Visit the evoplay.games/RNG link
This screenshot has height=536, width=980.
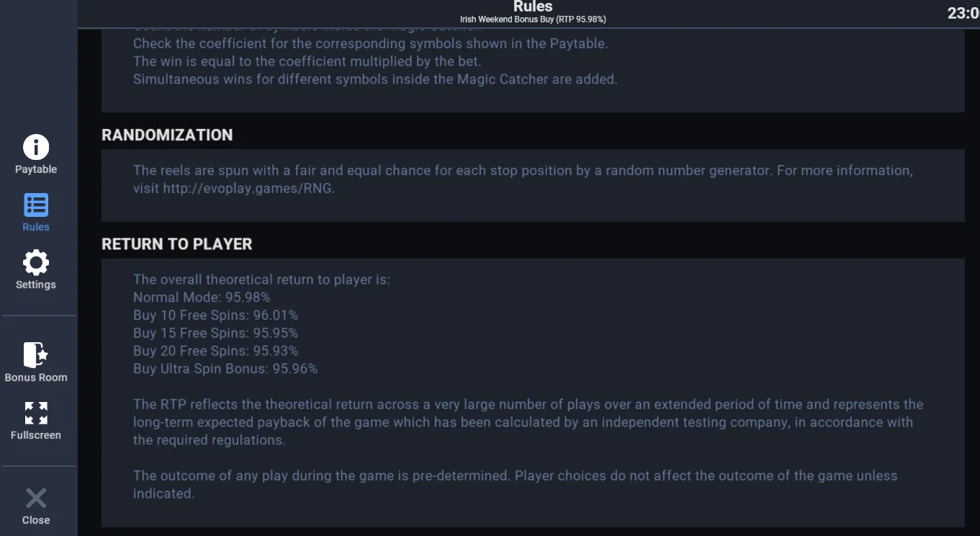tap(248, 189)
